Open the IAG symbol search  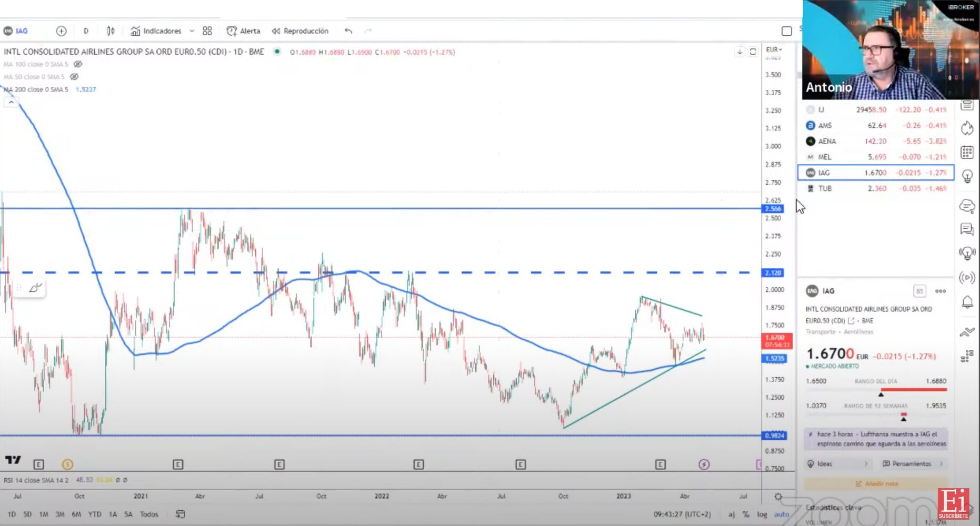[x=16, y=31]
